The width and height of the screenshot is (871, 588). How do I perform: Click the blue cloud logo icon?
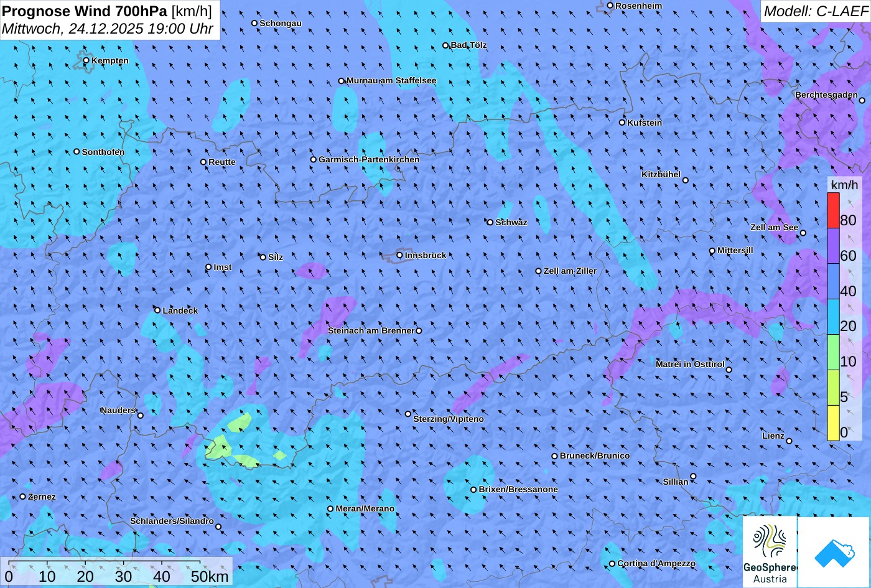(834, 552)
